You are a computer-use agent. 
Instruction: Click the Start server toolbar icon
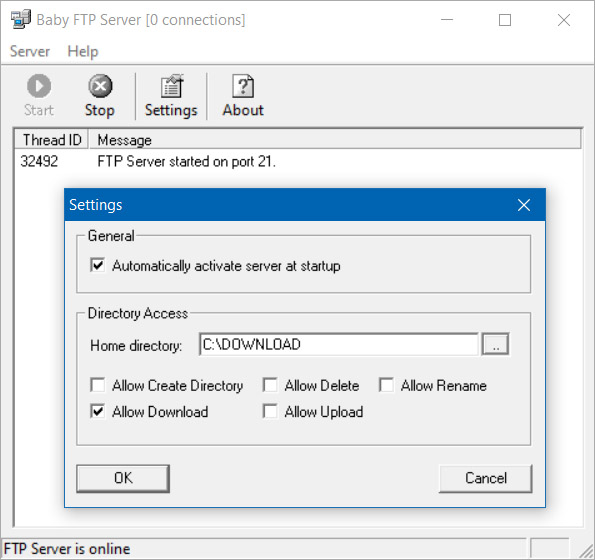(39, 95)
